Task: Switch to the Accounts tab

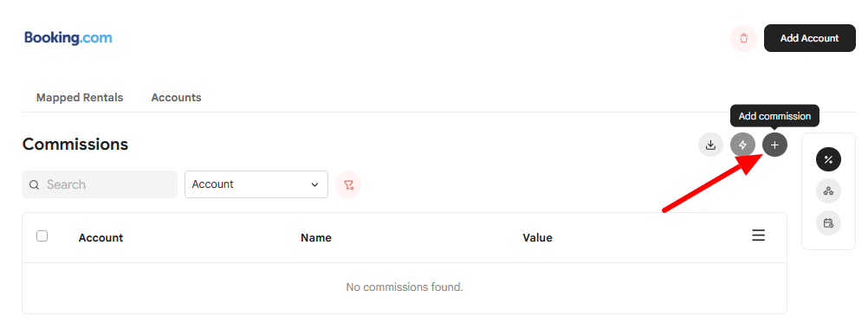Action: click(176, 97)
